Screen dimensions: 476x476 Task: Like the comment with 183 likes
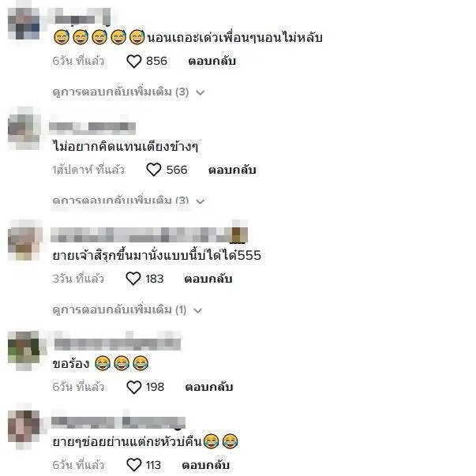(x=133, y=279)
